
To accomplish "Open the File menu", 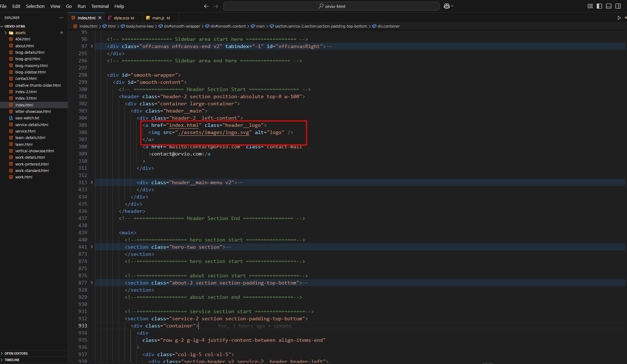I will [x=3, y=6].
